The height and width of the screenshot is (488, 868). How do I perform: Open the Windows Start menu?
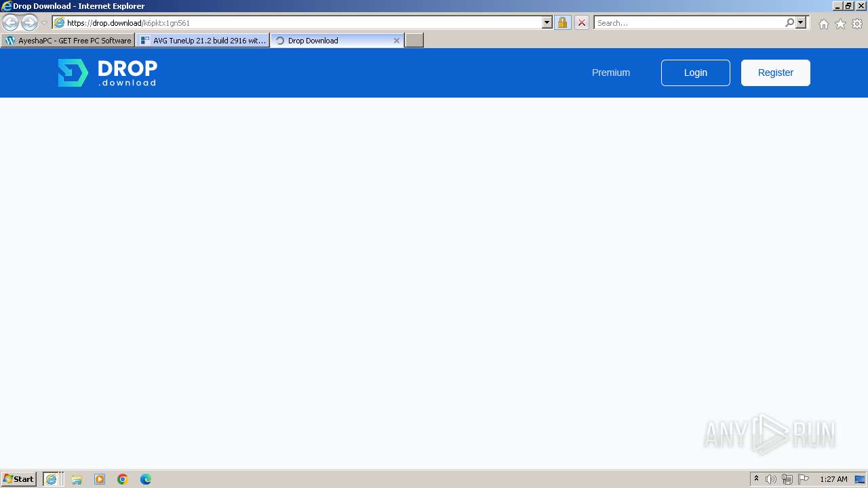[x=19, y=479]
